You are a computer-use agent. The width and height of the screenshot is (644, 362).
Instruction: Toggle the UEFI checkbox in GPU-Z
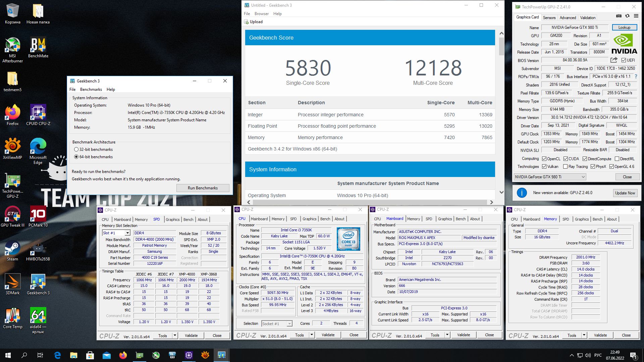point(624,60)
